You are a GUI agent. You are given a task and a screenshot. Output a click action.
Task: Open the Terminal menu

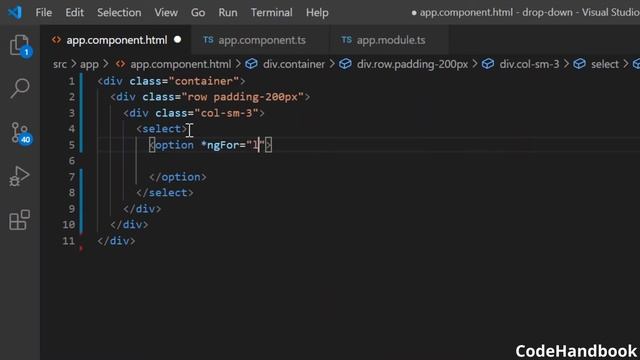point(271,13)
